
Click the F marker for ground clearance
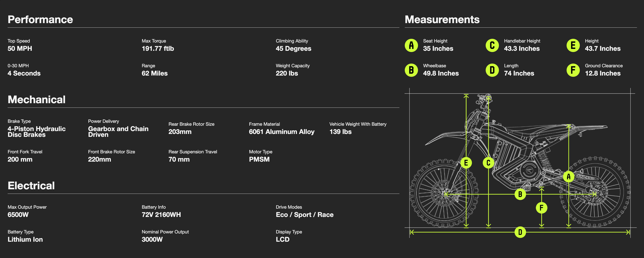[x=541, y=208]
